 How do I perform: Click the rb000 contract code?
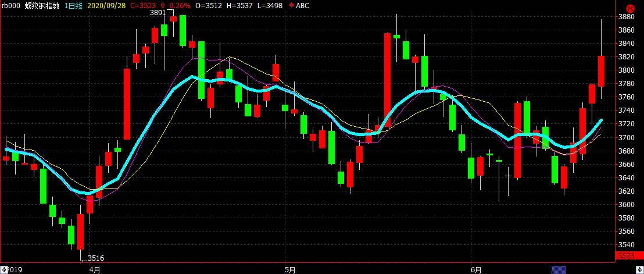10,5
